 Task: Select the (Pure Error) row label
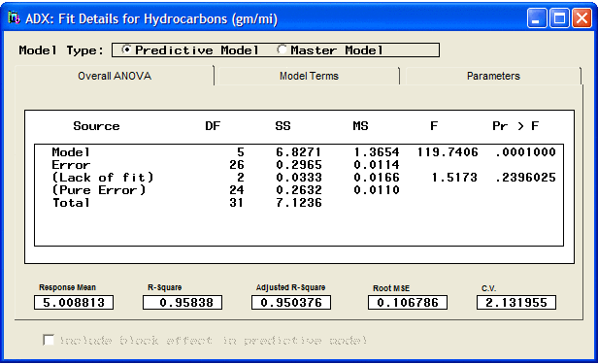point(99,190)
